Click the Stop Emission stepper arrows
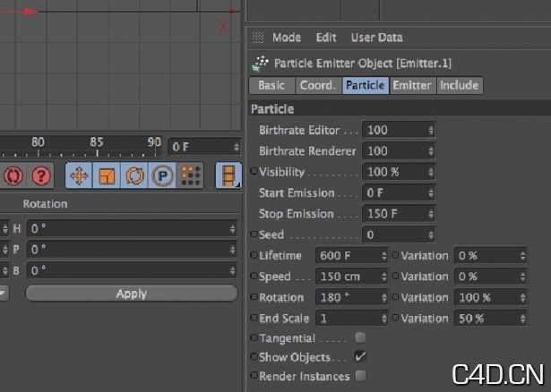The width and height of the screenshot is (551, 392). click(x=431, y=214)
